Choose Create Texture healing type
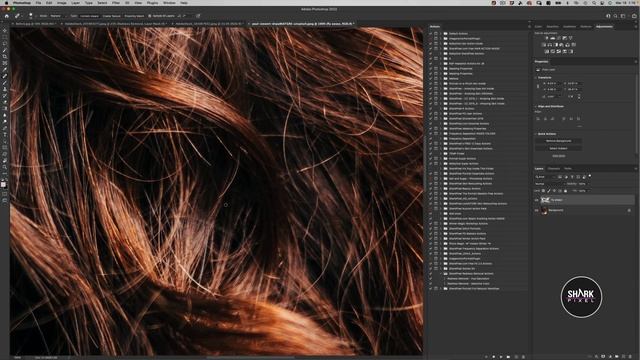Screen dimensions: 640x360 (111, 16)
